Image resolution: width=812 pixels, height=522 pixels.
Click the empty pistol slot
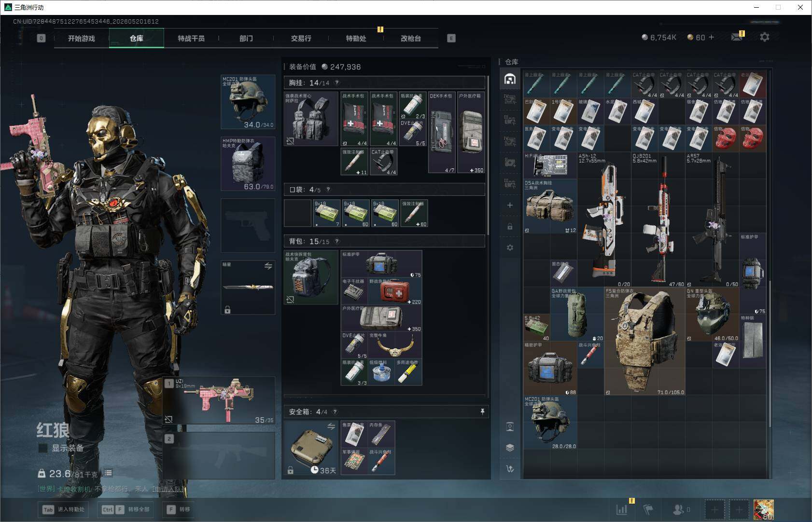248,225
